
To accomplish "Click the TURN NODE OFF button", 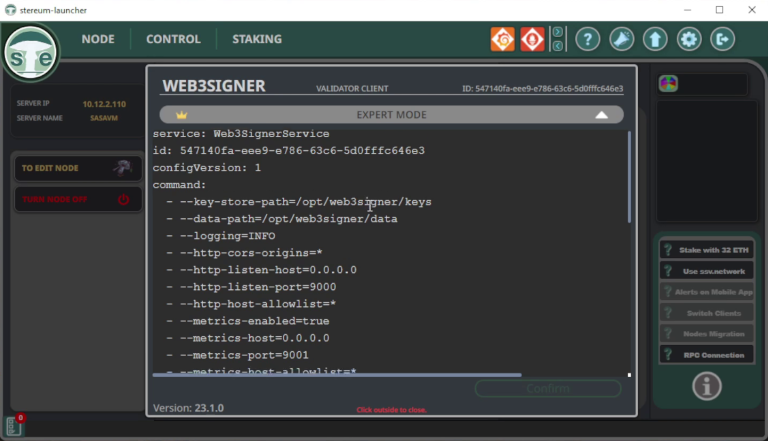I will pyautogui.click(x=78, y=199).
